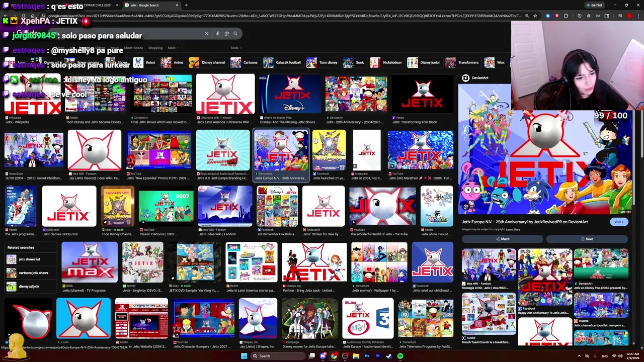This screenshot has width=644, height=362.
Task: Open the Task View taskbar icon
Action: pyautogui.click(x=312, y=356)
